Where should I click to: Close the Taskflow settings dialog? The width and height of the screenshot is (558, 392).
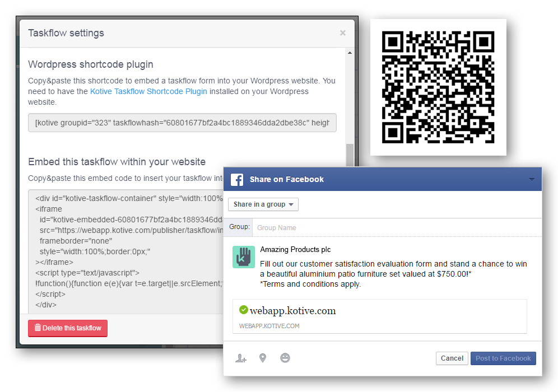(x=343, y=32)
